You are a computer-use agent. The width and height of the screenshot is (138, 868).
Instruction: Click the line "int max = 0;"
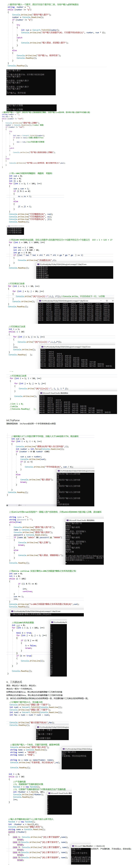coord(7,117)
